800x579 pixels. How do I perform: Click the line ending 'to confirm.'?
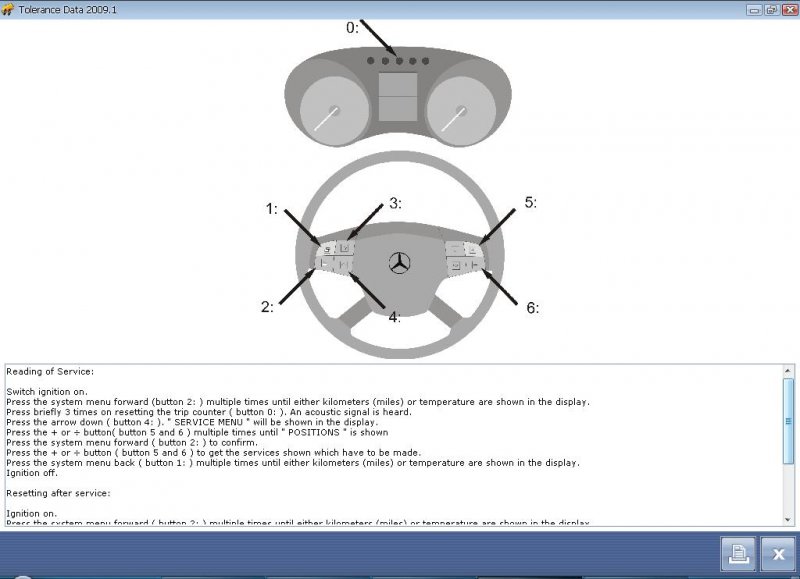pos(132,443)
